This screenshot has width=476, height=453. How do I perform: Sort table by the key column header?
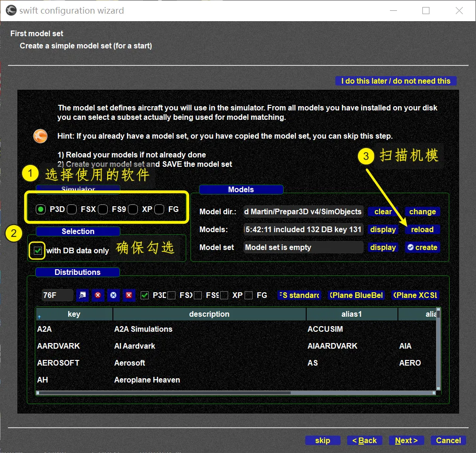(x=74, y=314)
